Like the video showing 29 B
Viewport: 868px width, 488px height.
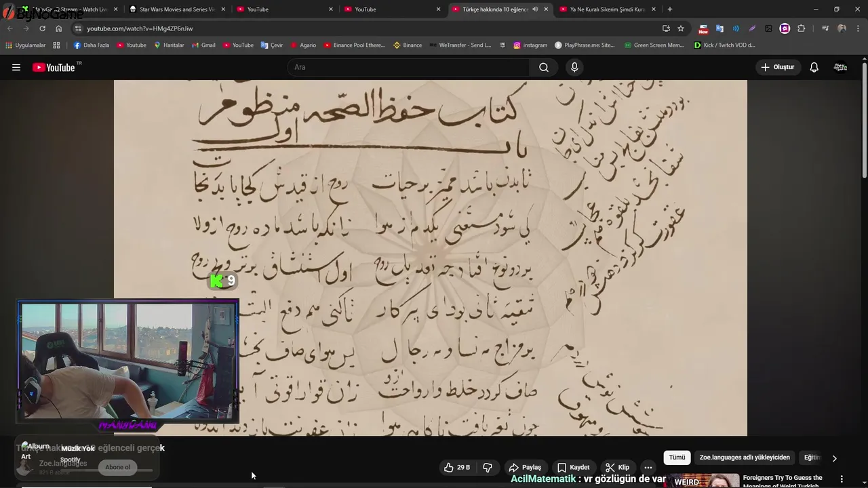coord(457,467)
